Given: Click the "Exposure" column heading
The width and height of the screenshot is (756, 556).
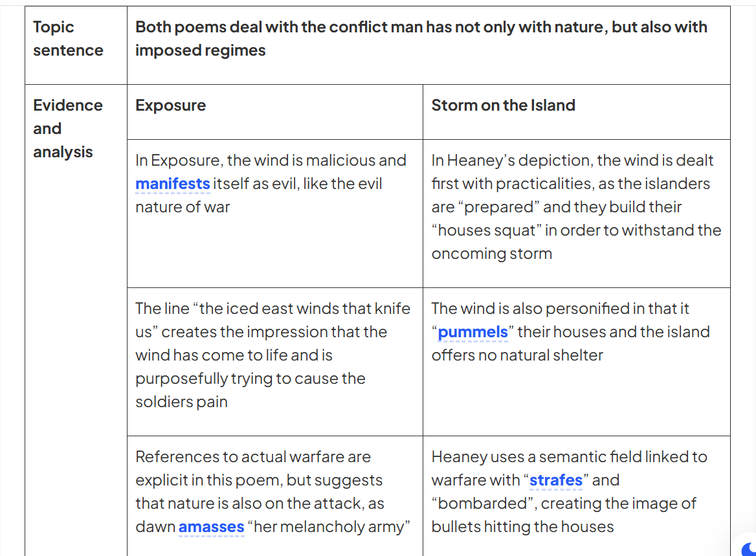Looking at the screenshot, I should tap(275, 112).
